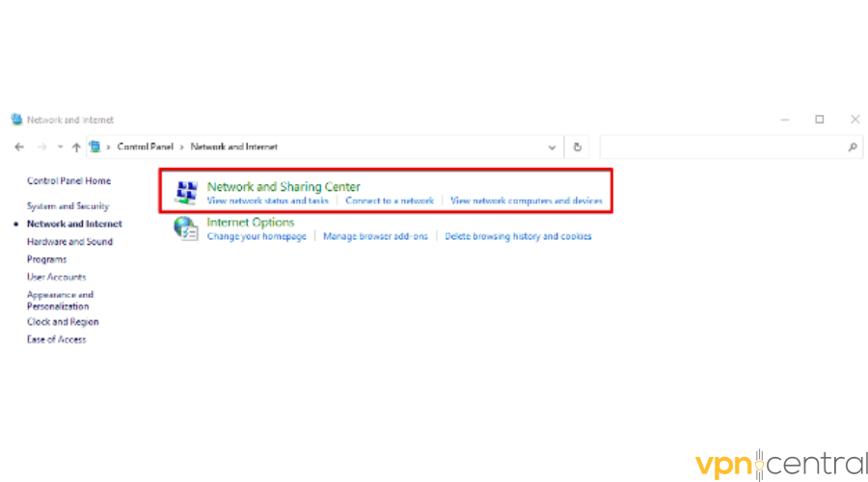Open Clock and Region category
The height and width of the screenshot is (482, 868).
[x=63, y=322]
